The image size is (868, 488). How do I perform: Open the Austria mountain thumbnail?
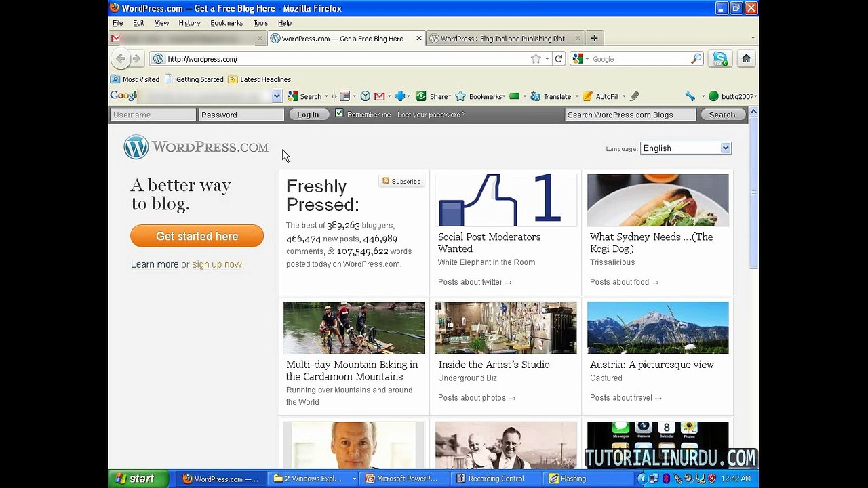click(x=658, y=327)
